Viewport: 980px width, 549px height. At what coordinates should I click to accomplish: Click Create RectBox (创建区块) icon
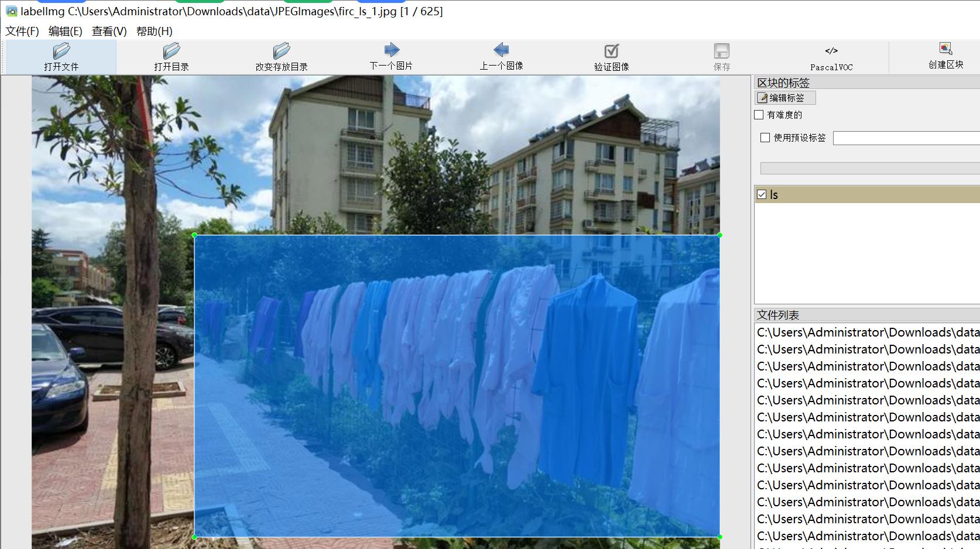[945, 49]
